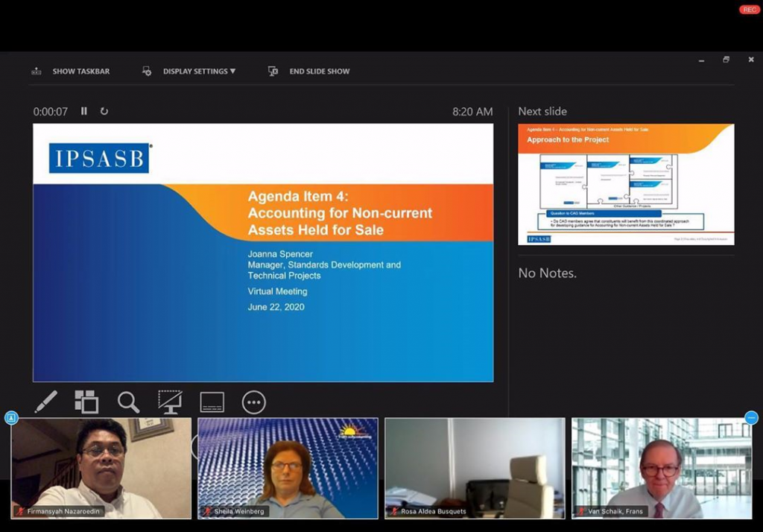Viewport: 763px width, 532px height.
Task: Restore down the presenter view window
Action: (726, 60)
